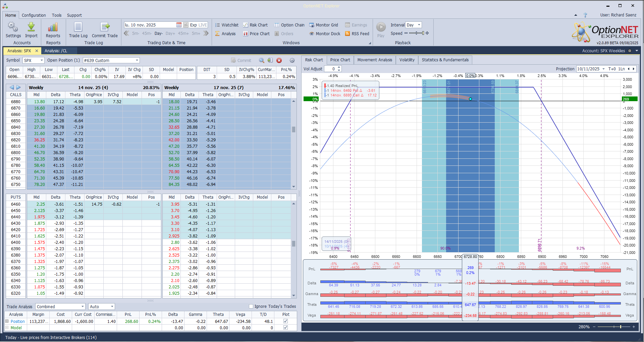Open the Home ribbon tab
644x342 pixels.
tap(11, 15)
